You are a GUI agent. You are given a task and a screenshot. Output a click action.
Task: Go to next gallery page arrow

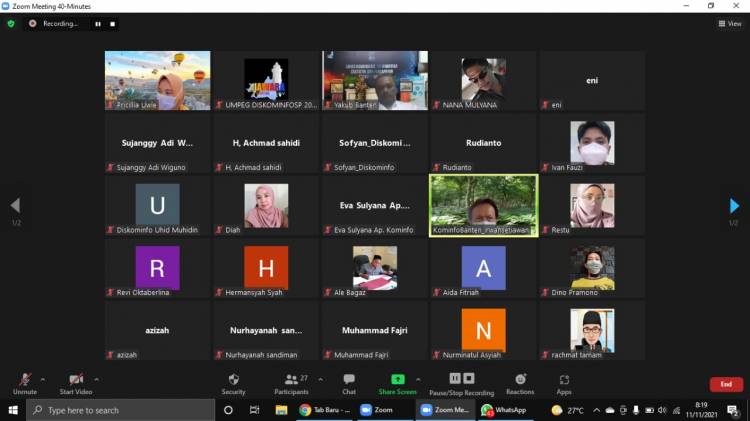click(x=734, y=206)
